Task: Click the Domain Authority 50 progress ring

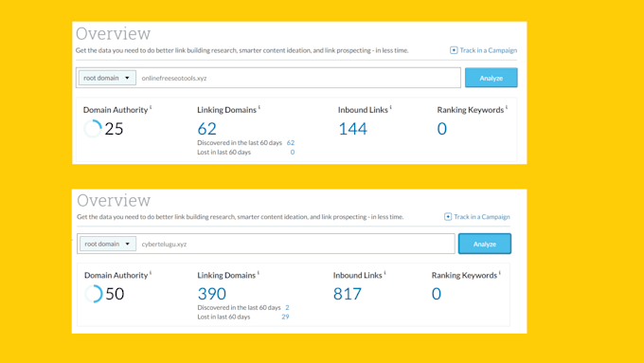Action: pyautogui.click(x=94, y=294)
